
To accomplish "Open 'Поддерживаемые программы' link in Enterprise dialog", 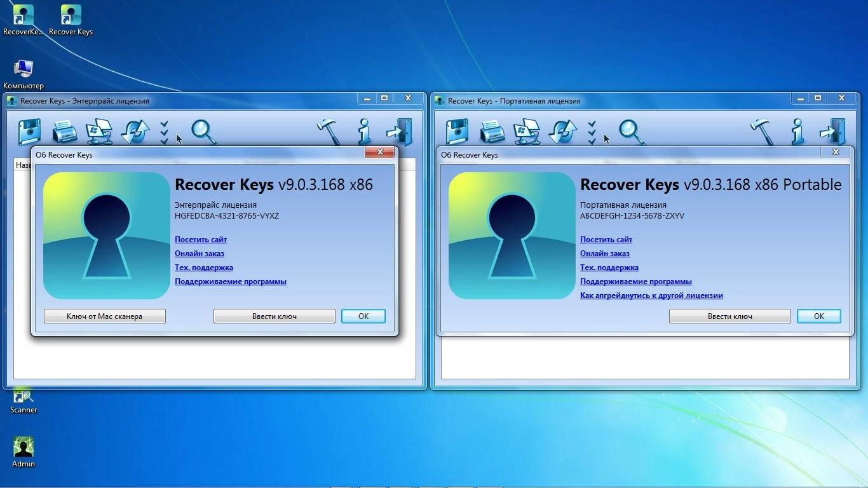I will click(231, 281).
